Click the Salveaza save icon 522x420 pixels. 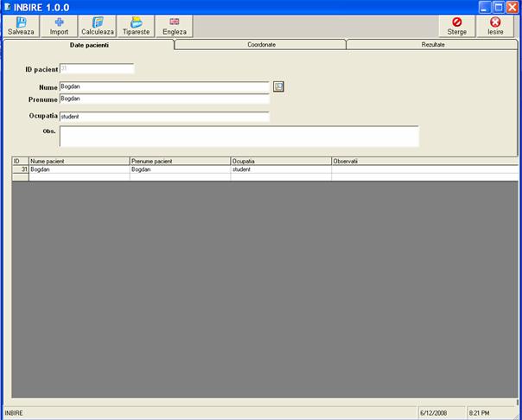click(21, 22)
